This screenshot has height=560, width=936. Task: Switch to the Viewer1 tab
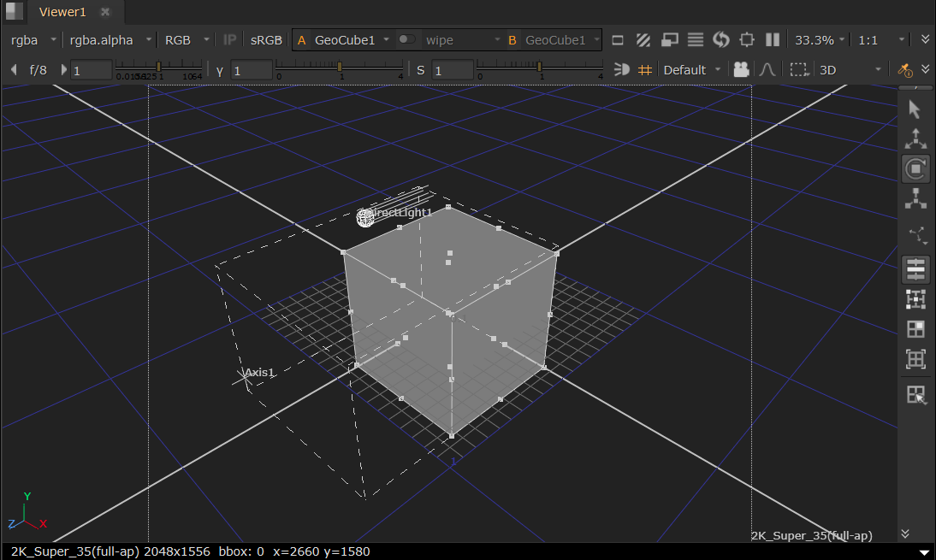coord(62,12)
